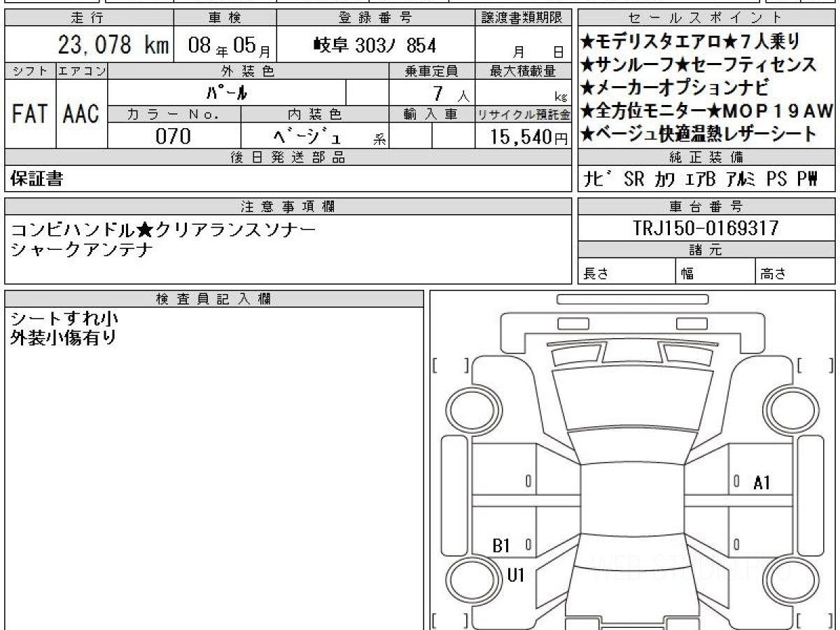Select the メーカーオプションナビ line
The width and height of the screenshot is (840, 630).
coord(674,88)
